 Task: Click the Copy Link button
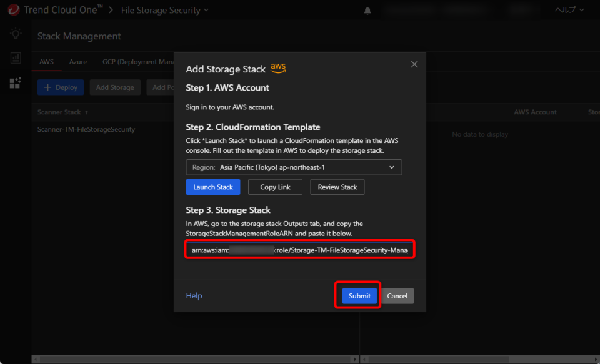[x=275, y=187]
